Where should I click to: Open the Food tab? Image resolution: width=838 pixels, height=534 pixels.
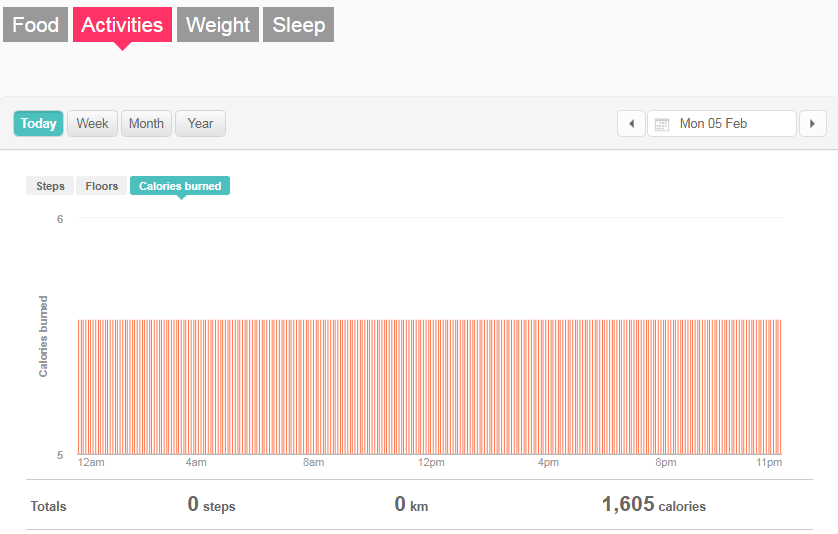(x=36, y=25)
